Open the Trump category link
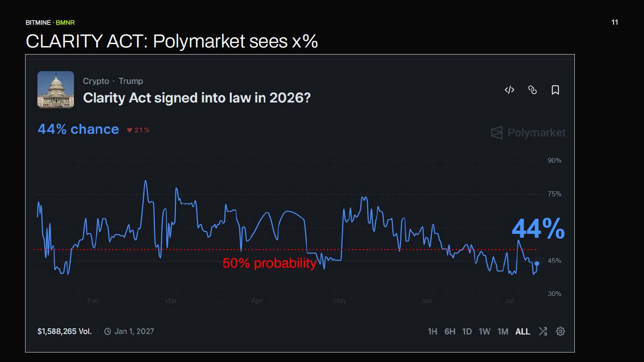The image size is (644, 362). click(x=131, y=81)
